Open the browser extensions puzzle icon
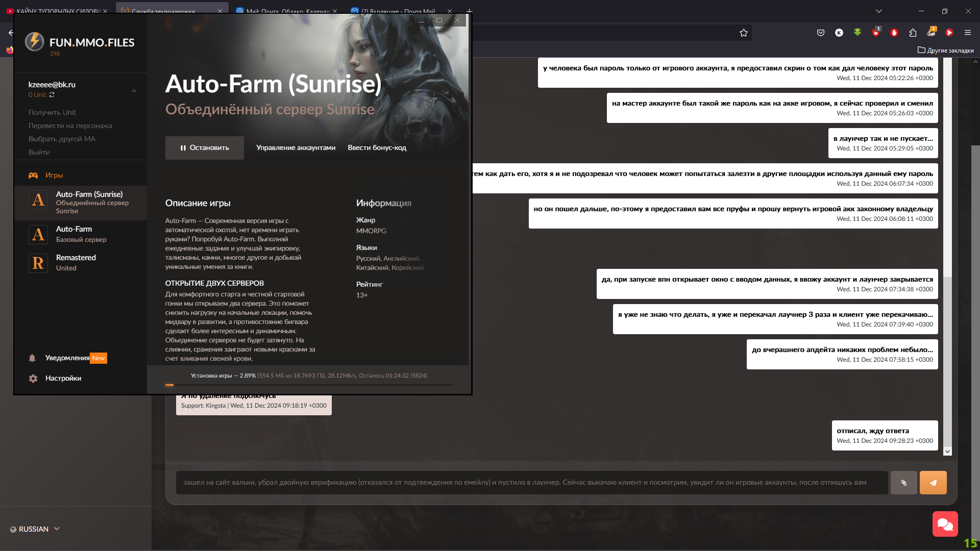 (x=913, y=33)
